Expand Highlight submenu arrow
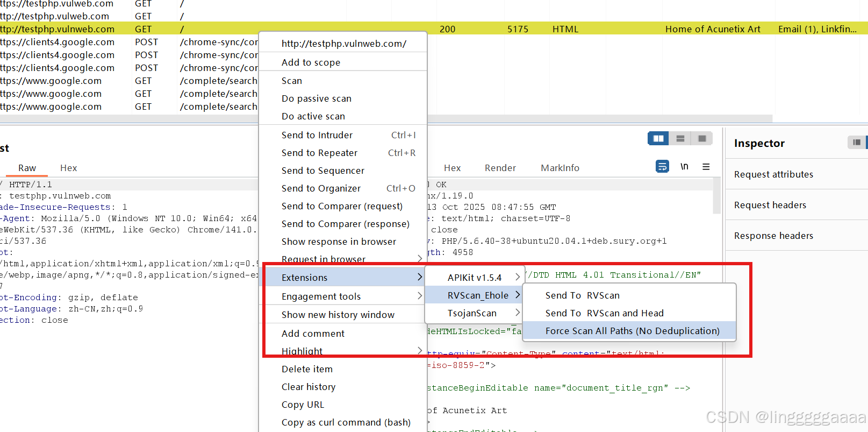Screen dimensions: 868x432 [420, 351]
